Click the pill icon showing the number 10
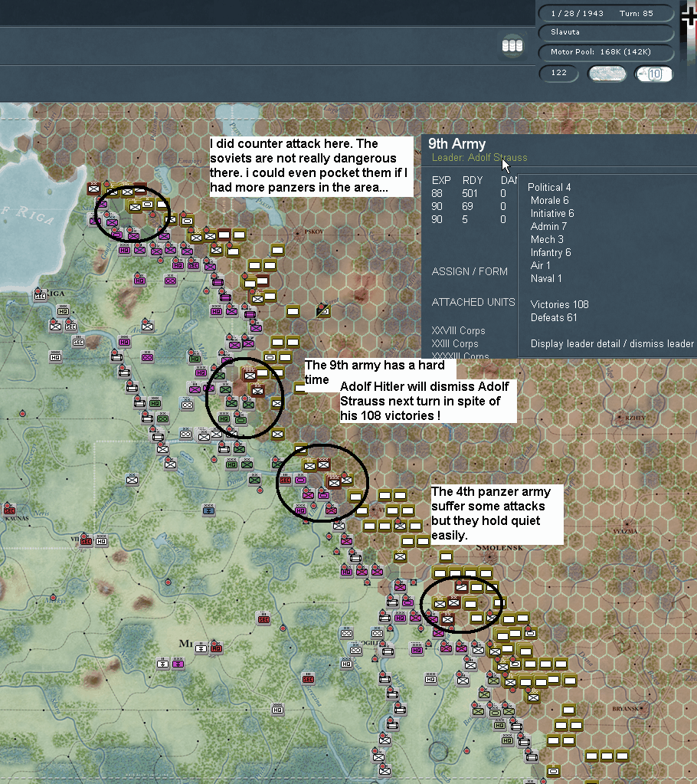This screenshot has width=697, height=784. (654, 74)
